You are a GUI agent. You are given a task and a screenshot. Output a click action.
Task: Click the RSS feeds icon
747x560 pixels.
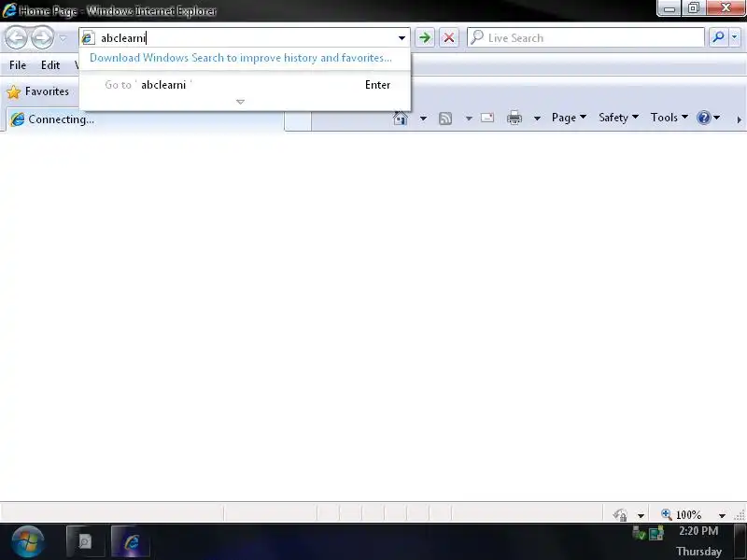pos(445,119)
